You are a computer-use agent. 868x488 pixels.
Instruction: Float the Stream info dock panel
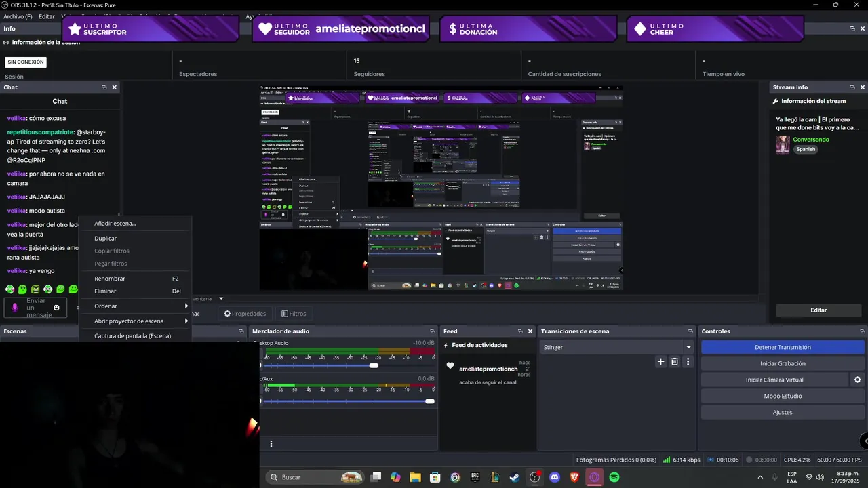click(852, 87)
